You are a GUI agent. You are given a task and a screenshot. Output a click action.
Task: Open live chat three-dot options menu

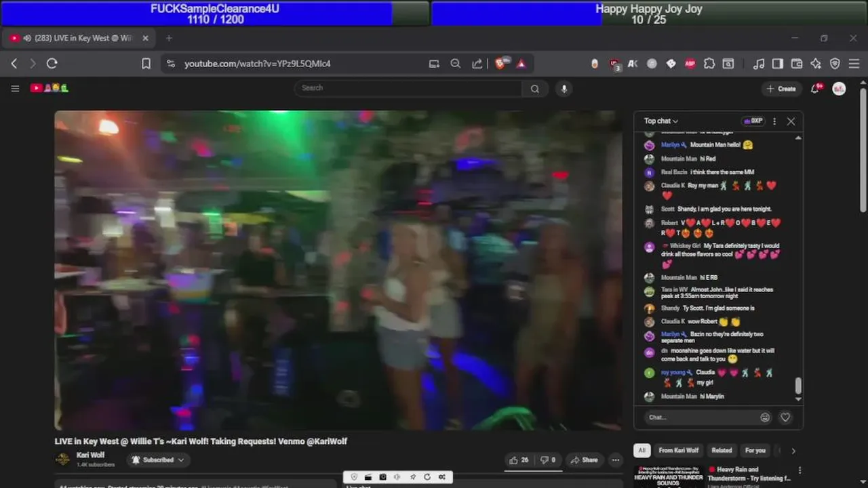point(774,121)
